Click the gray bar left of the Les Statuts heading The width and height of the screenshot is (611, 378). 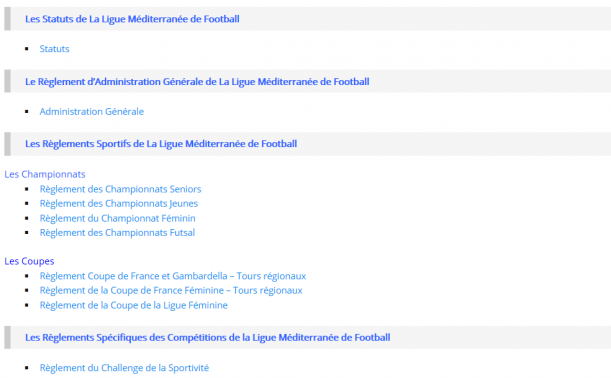7,19
